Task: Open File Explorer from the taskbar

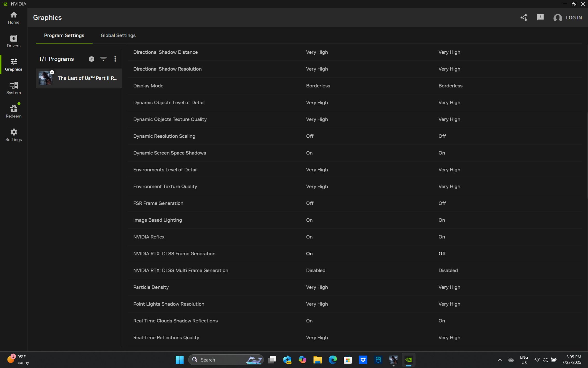Action: pyautogui.click(x=318, y=360)
